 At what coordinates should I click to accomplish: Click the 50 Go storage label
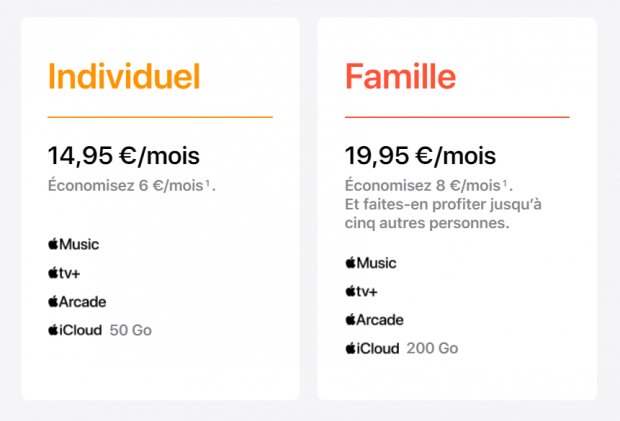point(131,330)
